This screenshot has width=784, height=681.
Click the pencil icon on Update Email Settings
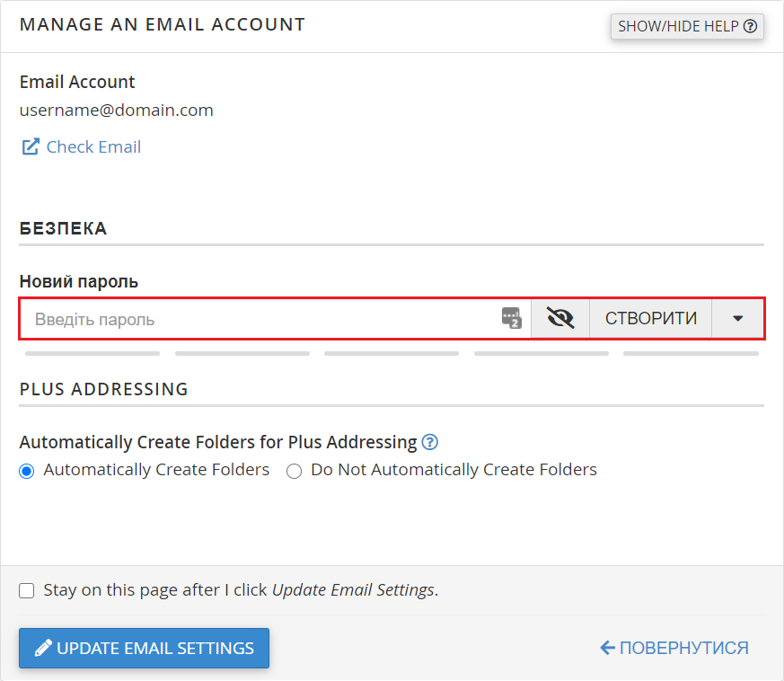pyautogui.click(x=42, y=648)
